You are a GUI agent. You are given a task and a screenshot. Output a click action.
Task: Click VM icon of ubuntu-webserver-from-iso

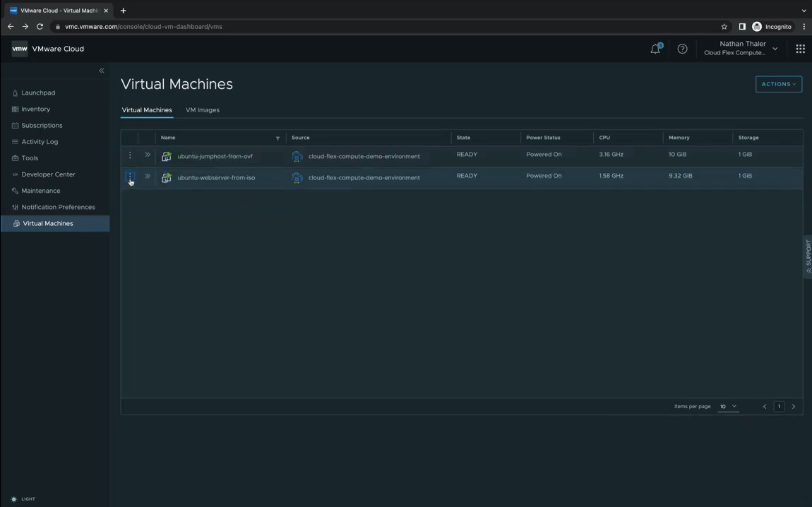click(166, 178)
